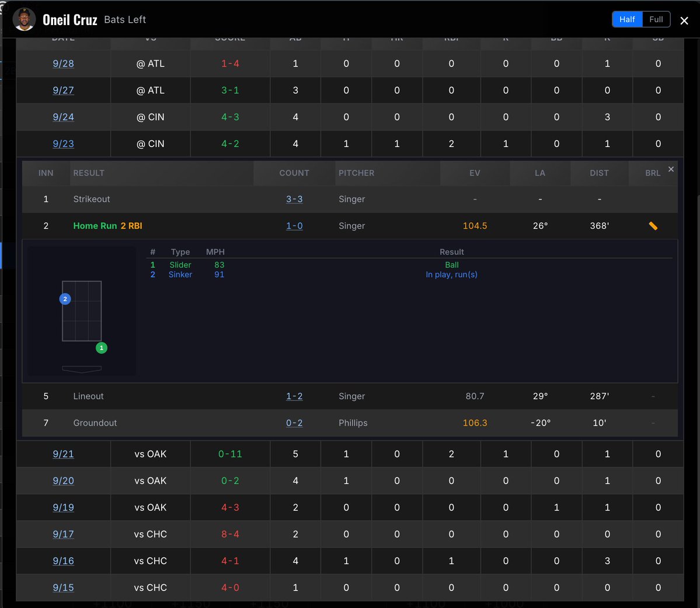Viewport: 700px width, 608px height.
Task: Expand the 1-2 count of the Lineout
Action: 294,396
